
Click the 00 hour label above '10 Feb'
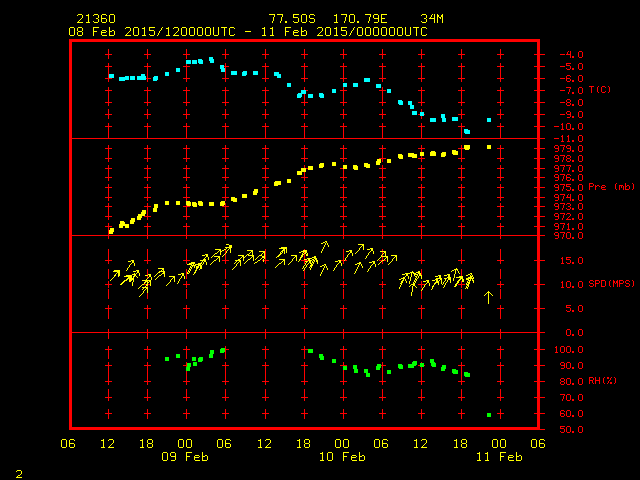click(x=342, y=443)
